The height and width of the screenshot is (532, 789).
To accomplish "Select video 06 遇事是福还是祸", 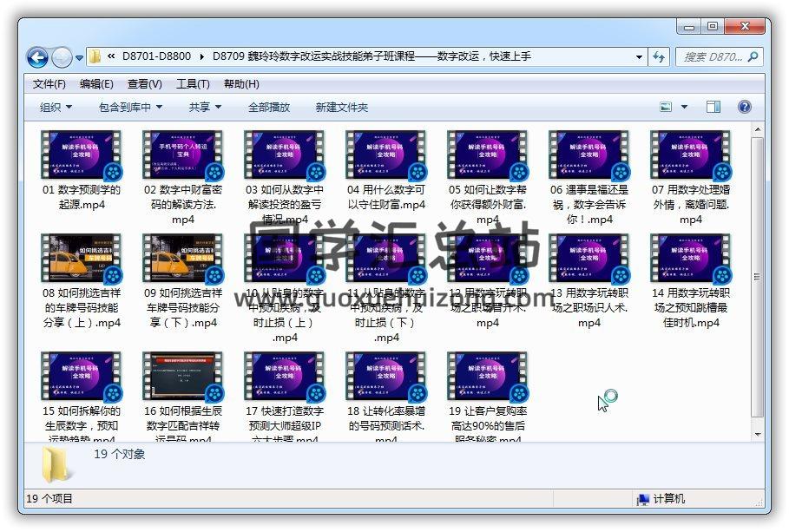I will tap(589, 178).
